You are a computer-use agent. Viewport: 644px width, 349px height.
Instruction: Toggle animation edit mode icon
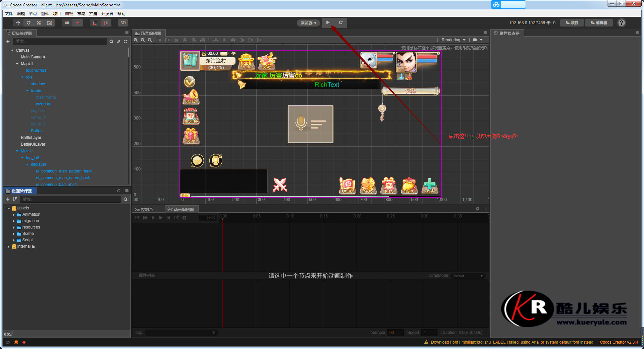pyautogui.click(x=137, y=218)
